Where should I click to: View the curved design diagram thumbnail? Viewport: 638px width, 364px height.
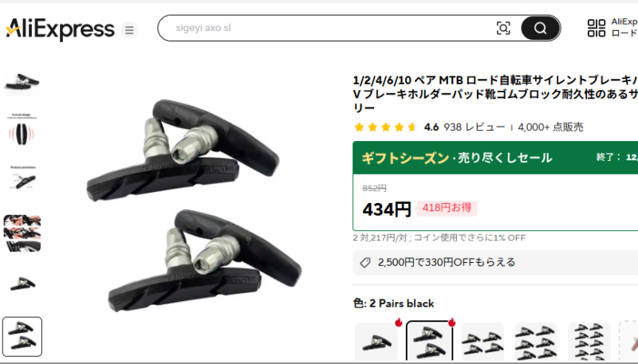[22, 130]
